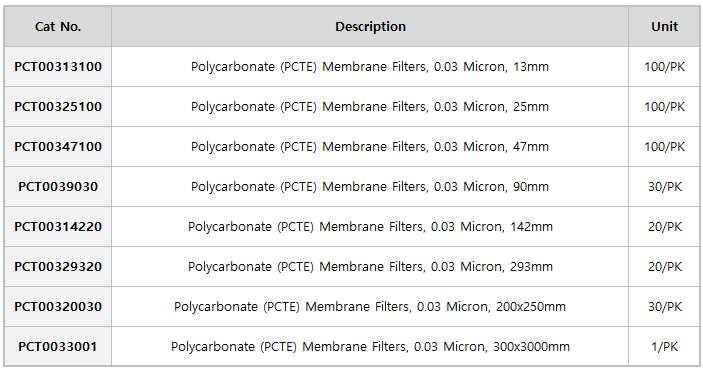Select catalog number PCT00314220
Screen dimensions: 703x369
pos(58,226)
